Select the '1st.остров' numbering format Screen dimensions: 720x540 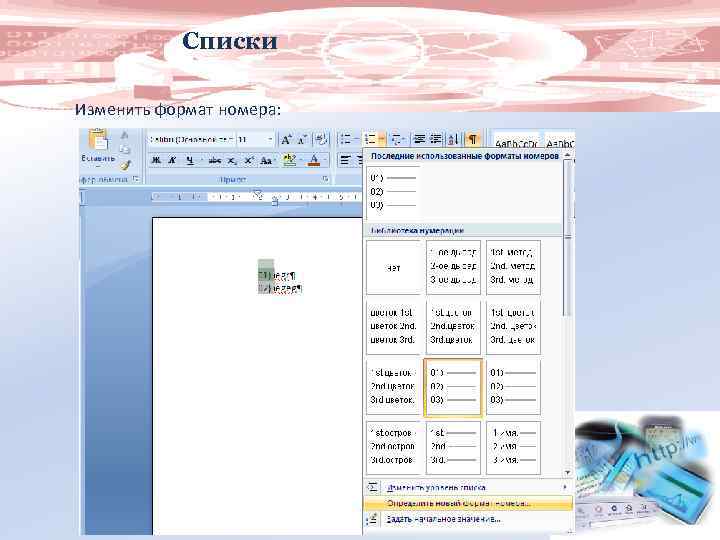click(393, 447)
